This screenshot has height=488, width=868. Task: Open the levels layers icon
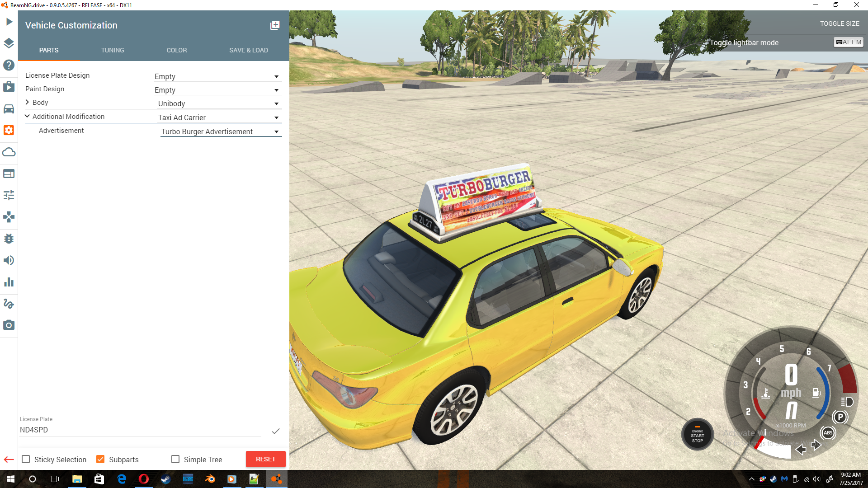[9, 43]
